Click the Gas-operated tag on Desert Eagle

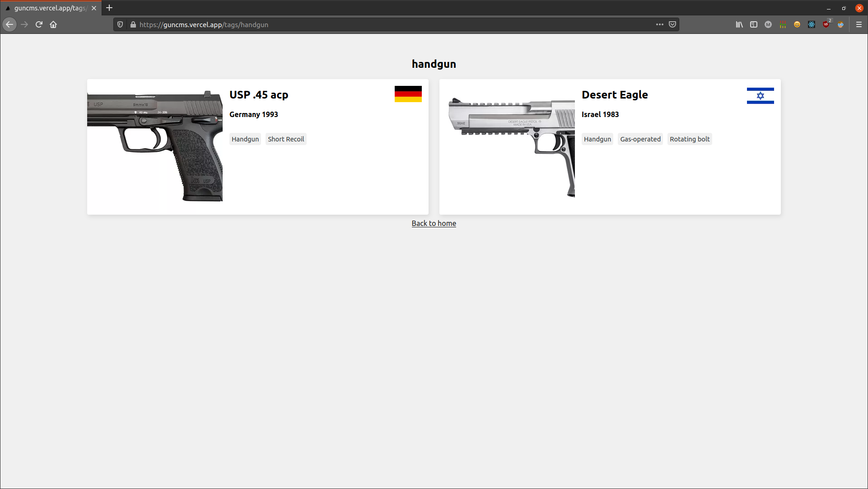point(640,139)
